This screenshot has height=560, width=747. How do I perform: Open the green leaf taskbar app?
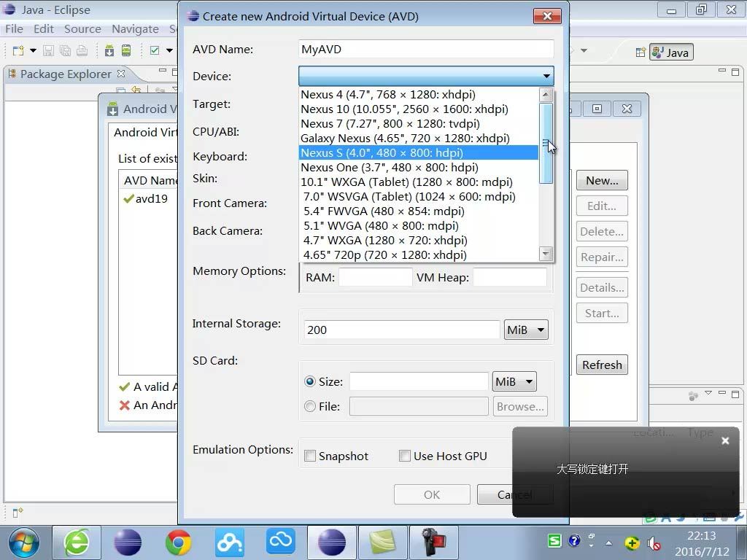[383, 542]
